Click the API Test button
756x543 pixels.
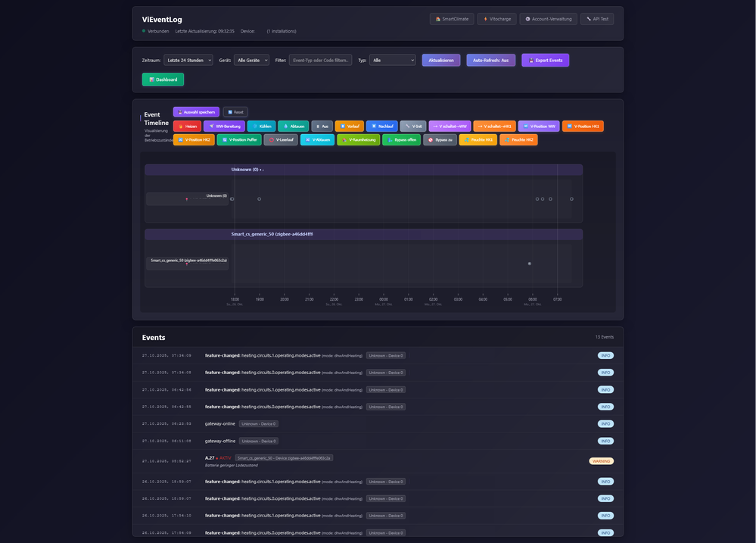point(597,19)
